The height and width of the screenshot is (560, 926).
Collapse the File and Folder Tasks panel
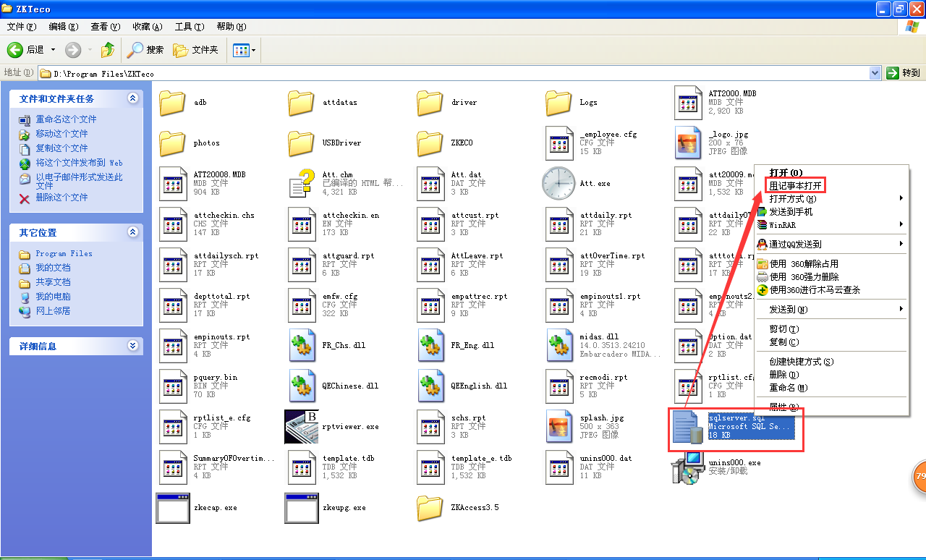[x=132, y=98]
